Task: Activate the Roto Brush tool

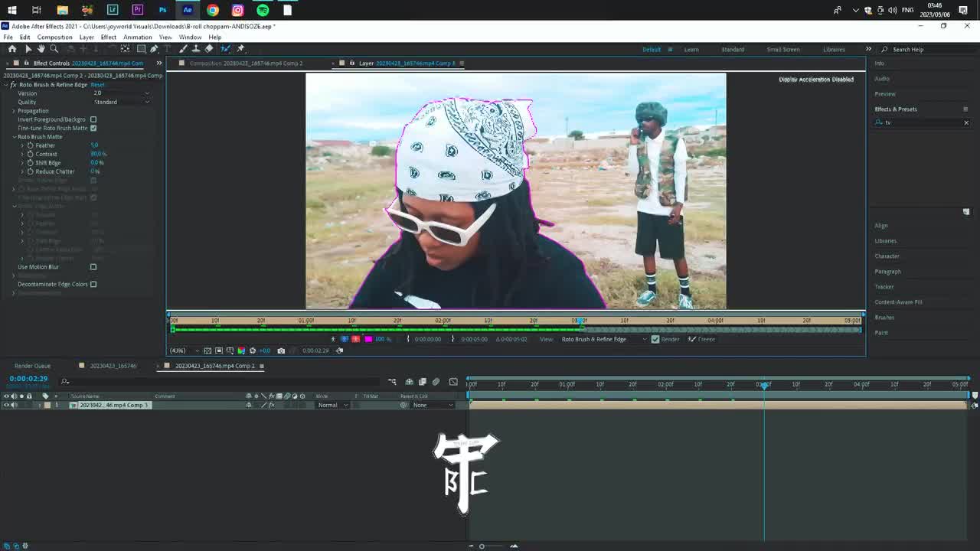Action: [x=226, y=49]
